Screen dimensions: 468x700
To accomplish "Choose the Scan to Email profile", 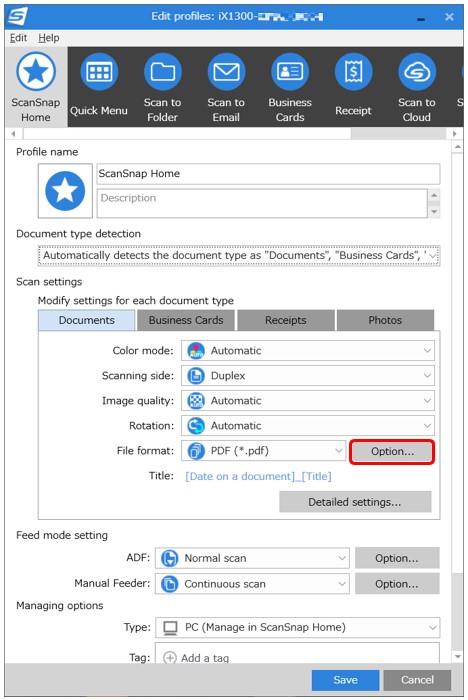I will pyautogui.click(x=226, y=87).
